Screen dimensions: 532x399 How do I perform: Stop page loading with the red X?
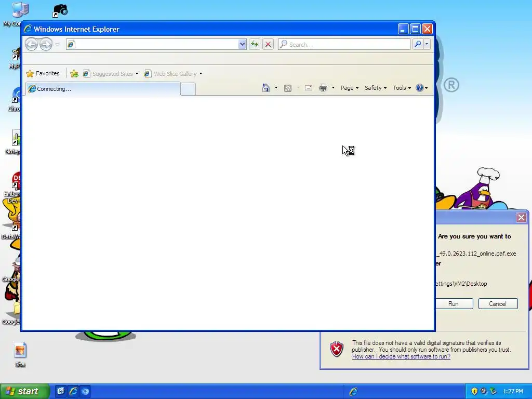coord(268,45)
